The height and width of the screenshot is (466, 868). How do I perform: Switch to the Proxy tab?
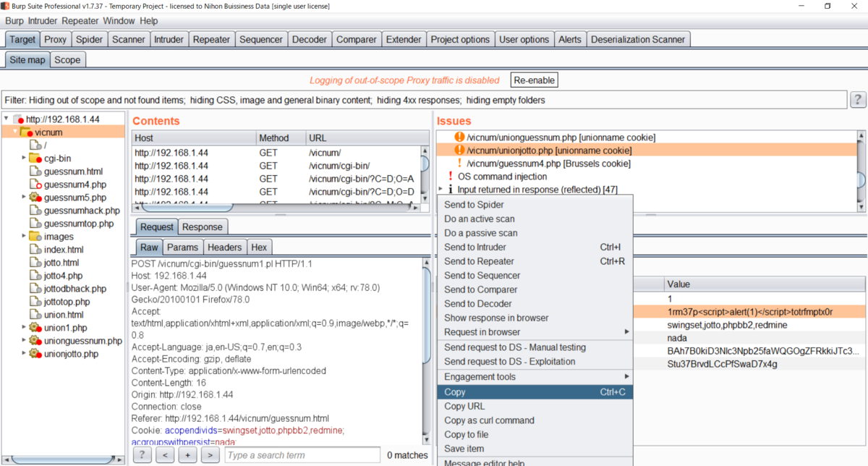pos(55,40)
